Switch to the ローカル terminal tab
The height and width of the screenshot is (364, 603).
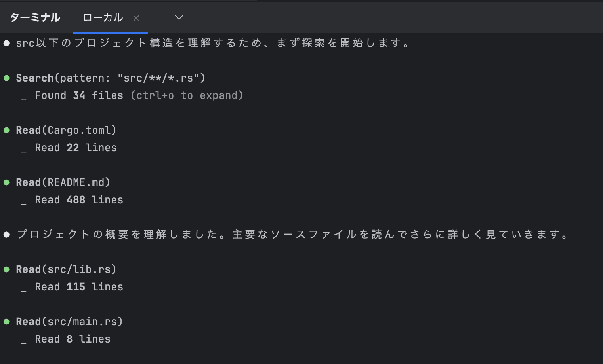tap(103, 18)
